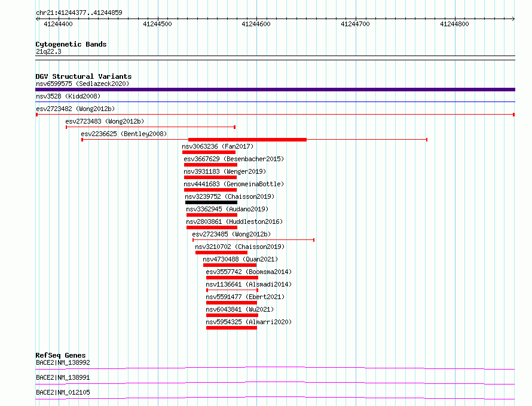532x406 pixels.
Task: Open nsv3210702 (Chaisson2019) variant
Action: [x=240, y=247]
